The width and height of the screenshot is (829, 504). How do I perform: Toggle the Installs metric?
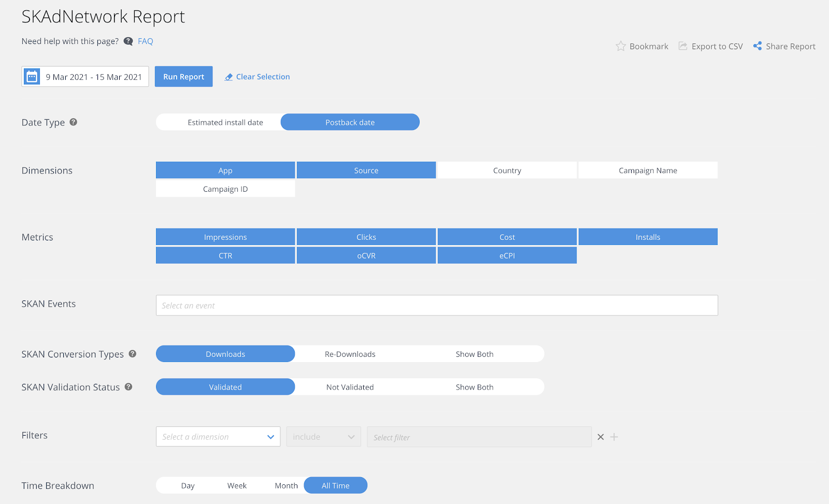pyautogui.click(x=648, y=237)
